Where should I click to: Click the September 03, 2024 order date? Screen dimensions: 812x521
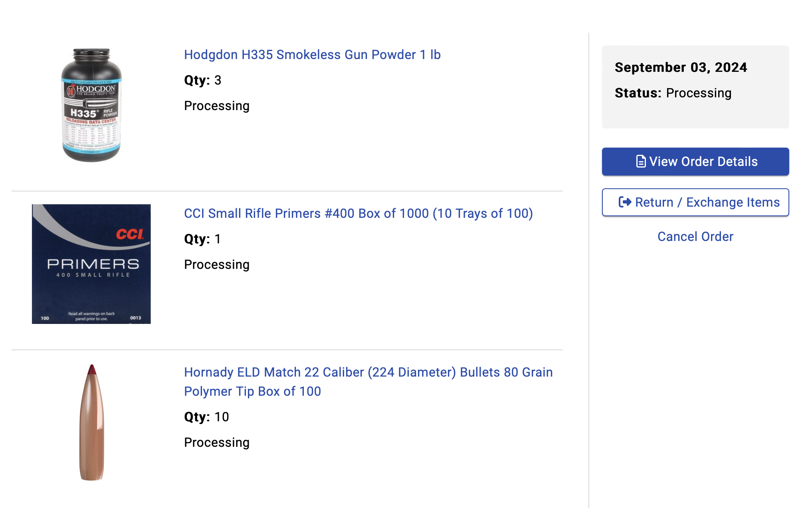pos(681,67)
